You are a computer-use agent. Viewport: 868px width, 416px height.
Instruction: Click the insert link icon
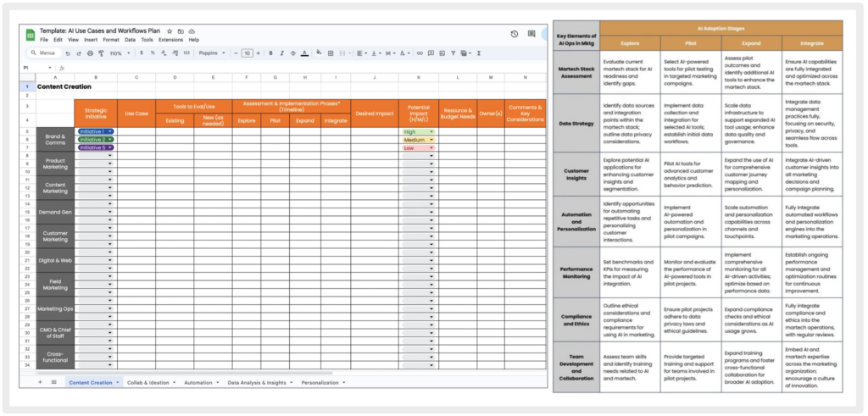(x=419, y=53)
